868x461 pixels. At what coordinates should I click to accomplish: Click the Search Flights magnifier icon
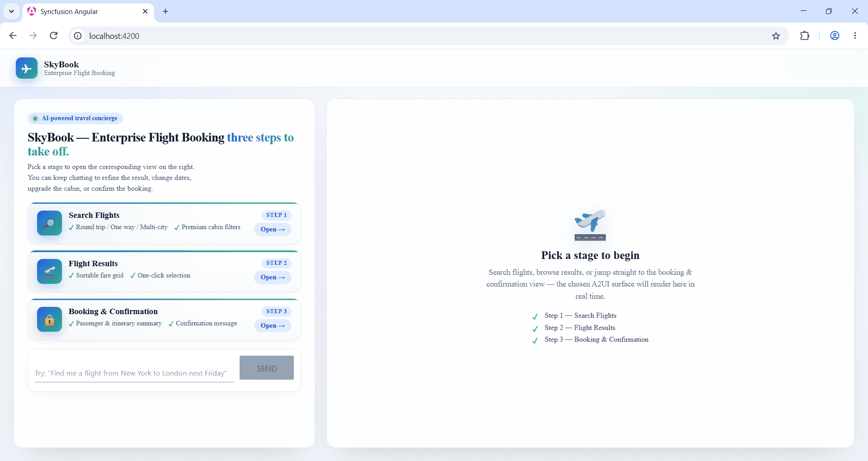(x=49, y=223)
